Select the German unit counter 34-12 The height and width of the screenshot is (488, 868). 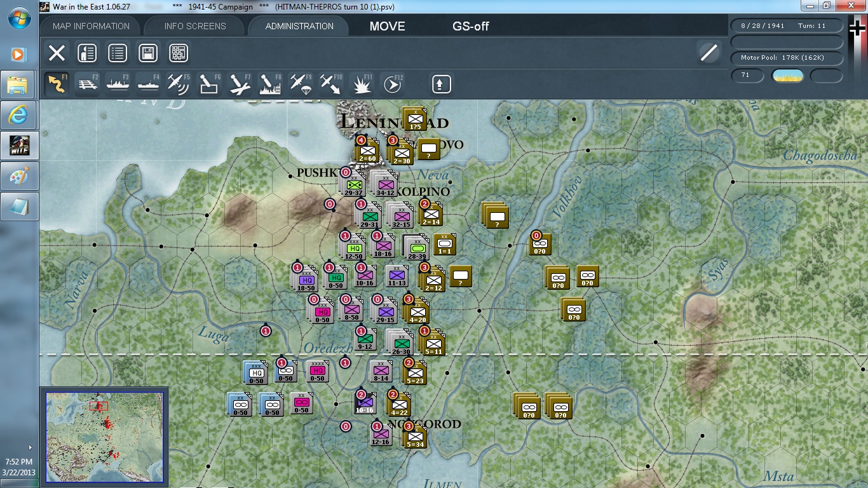pos(385,184)
